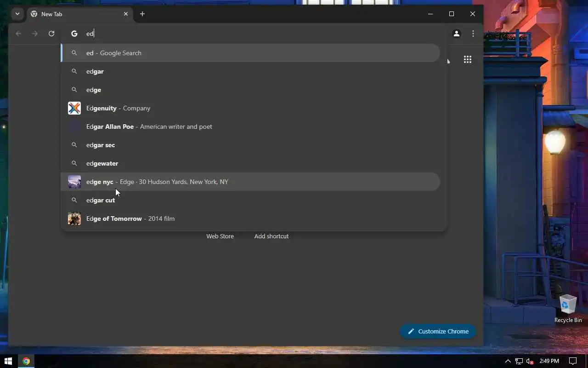The image size is (588, 368).
Task: Select the New Tab tab
Action: [x=79, y=14]
